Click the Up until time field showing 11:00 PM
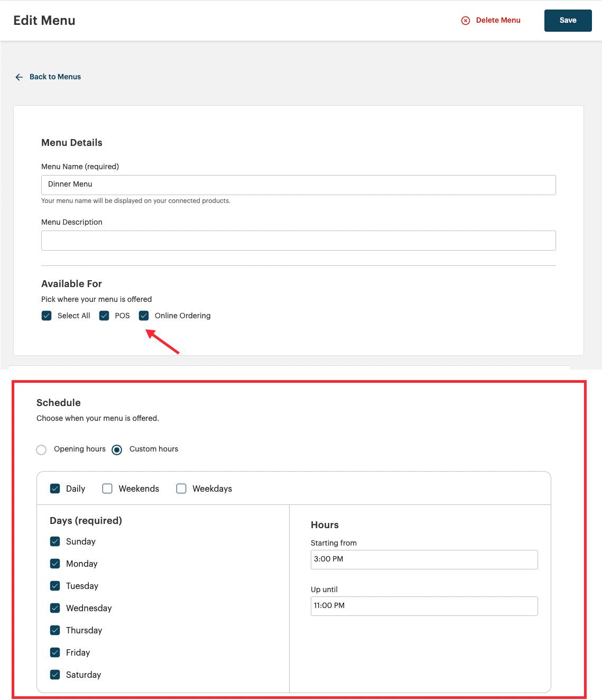Image resolution: width=602 pixels, height=700 pixels. tap(424, 605)
